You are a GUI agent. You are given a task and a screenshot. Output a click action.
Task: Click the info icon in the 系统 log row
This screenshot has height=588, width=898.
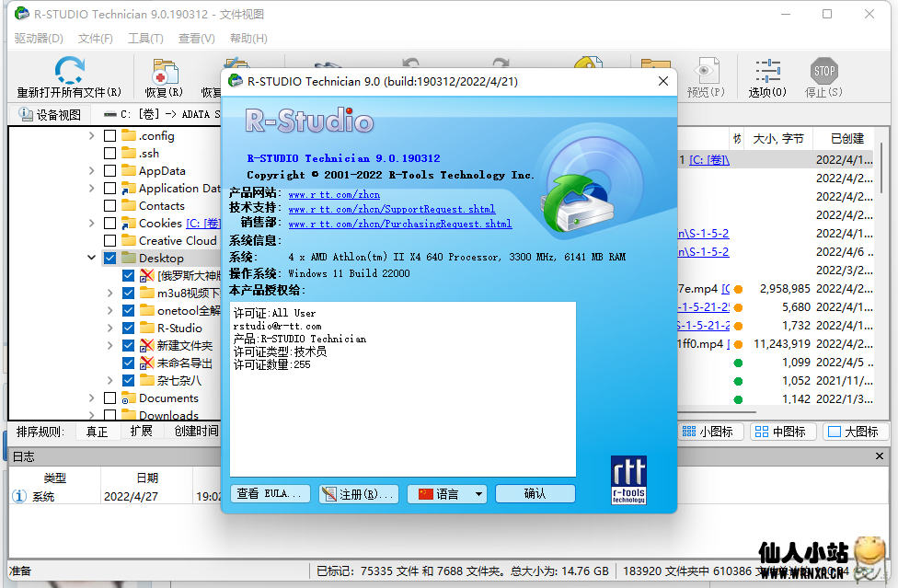tap(19, 496)
